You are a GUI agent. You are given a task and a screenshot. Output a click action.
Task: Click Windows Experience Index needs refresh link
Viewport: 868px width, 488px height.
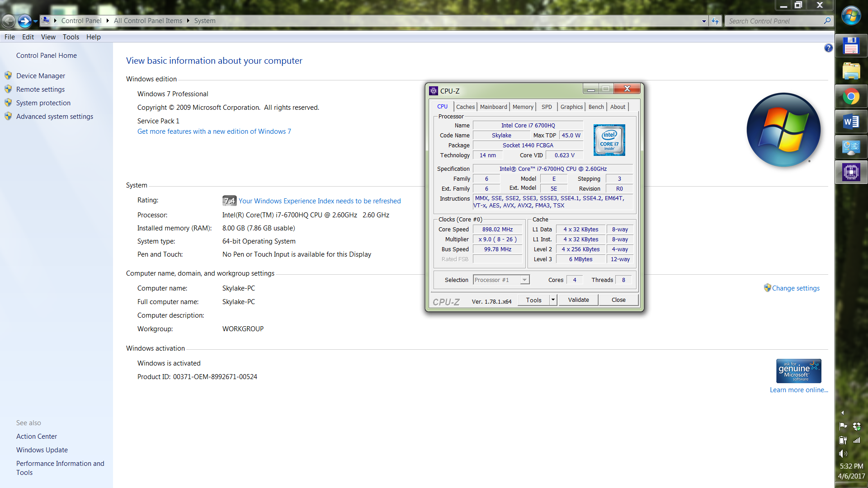coord(320,201)
